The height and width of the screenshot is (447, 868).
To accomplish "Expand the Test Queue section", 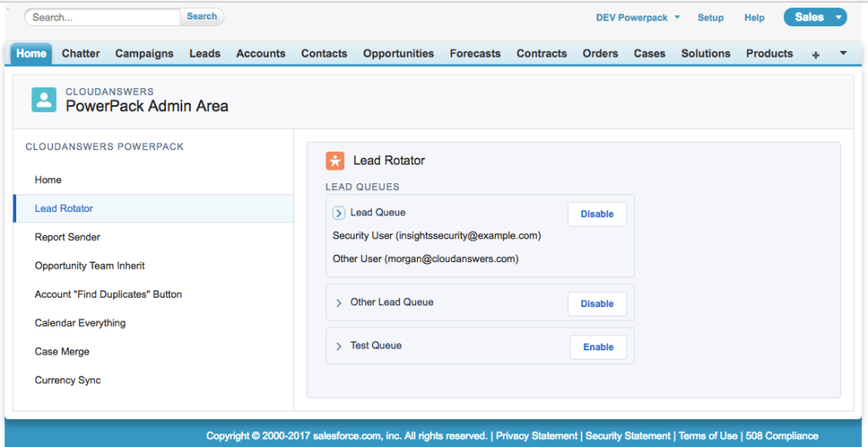I will 339,346.
